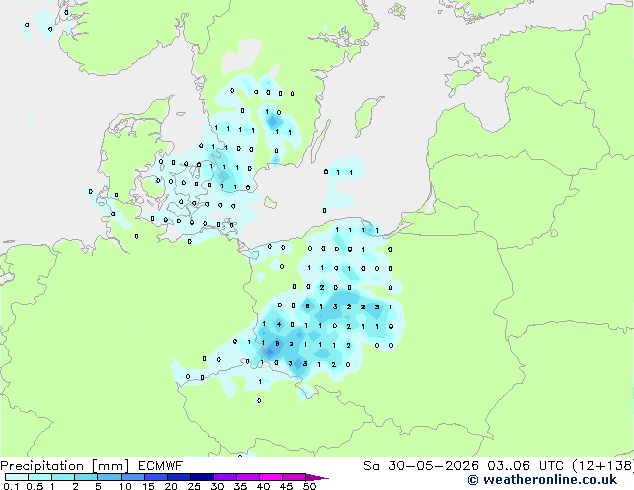Click the 'Precipitation [mm]' title text

65,466
